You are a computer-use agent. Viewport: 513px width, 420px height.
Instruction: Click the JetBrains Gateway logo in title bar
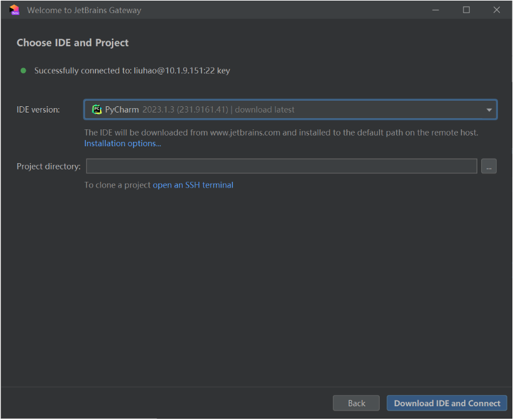coord(14,10)
